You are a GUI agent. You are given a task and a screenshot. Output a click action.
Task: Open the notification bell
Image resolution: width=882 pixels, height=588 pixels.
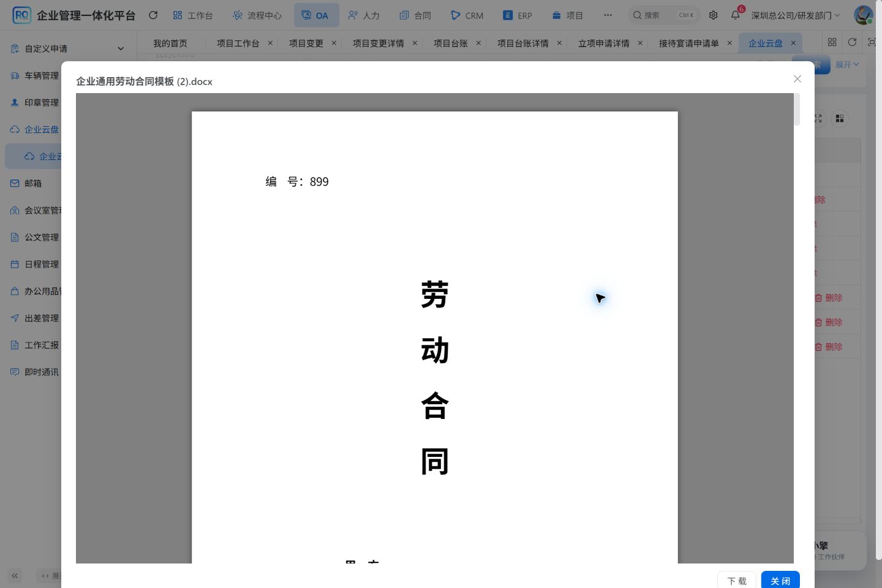[x=736, y=15]
